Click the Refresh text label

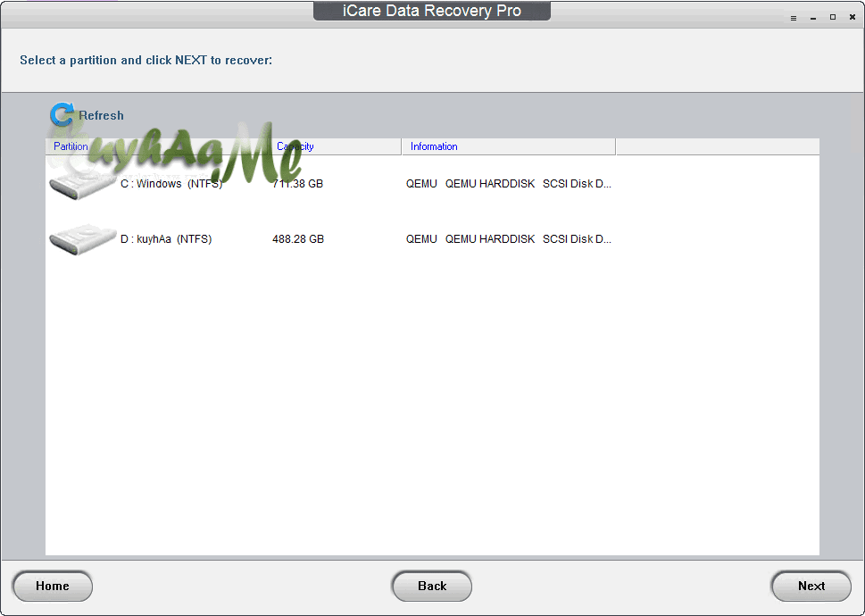101,115
